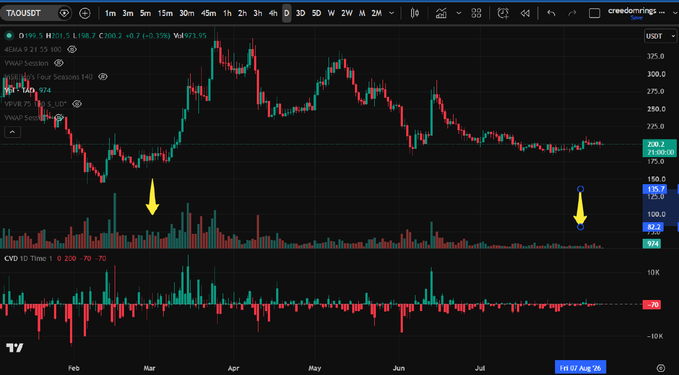Collapse the indicator legend
679x375 pixels.
tap(12, 132)
